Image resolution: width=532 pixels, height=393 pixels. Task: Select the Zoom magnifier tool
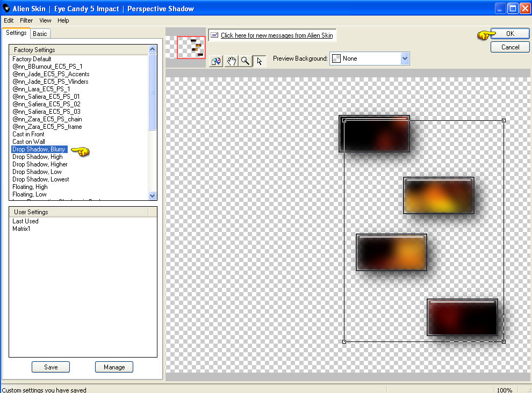pyautogui.click(x=245, y=61)
